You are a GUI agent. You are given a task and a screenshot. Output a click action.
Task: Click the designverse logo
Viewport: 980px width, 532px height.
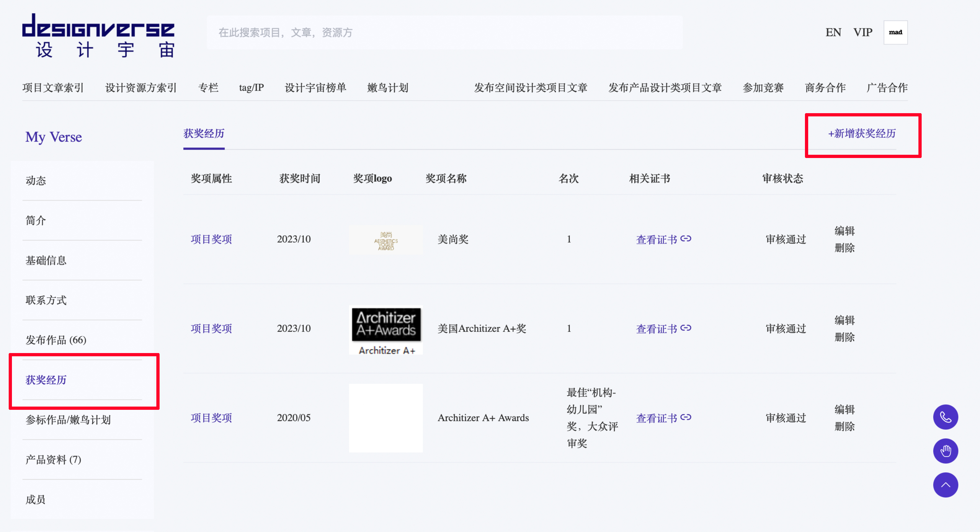tap(98, 35)
